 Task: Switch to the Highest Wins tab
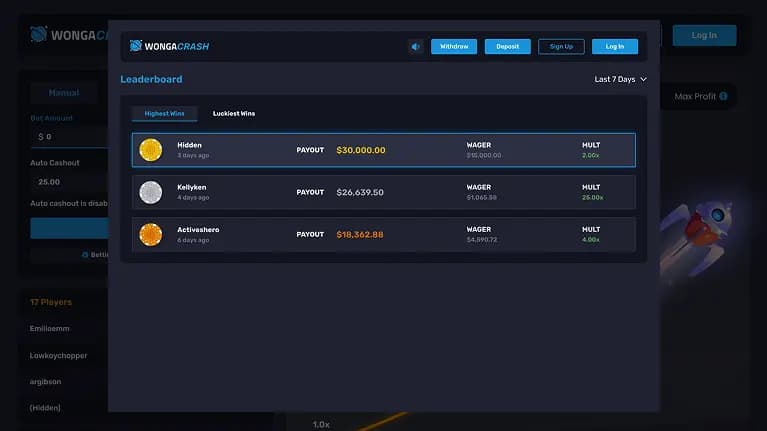[164, 114]
